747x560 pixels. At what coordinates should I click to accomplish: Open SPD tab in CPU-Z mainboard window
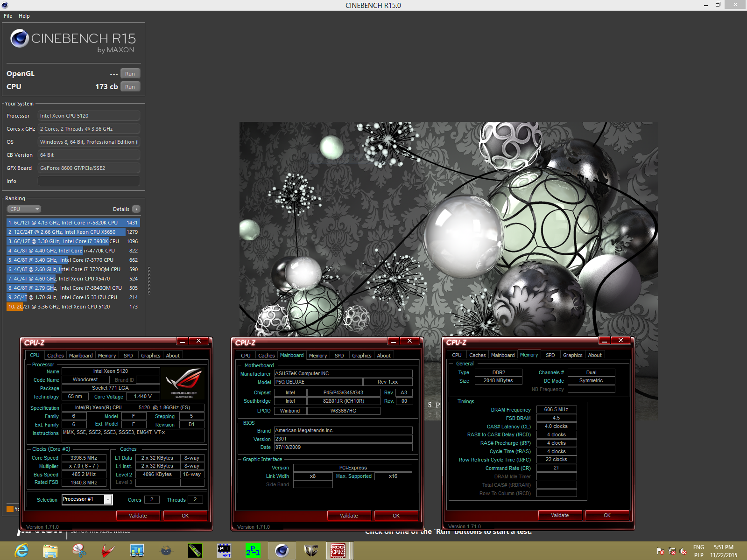tap(339, 356)
